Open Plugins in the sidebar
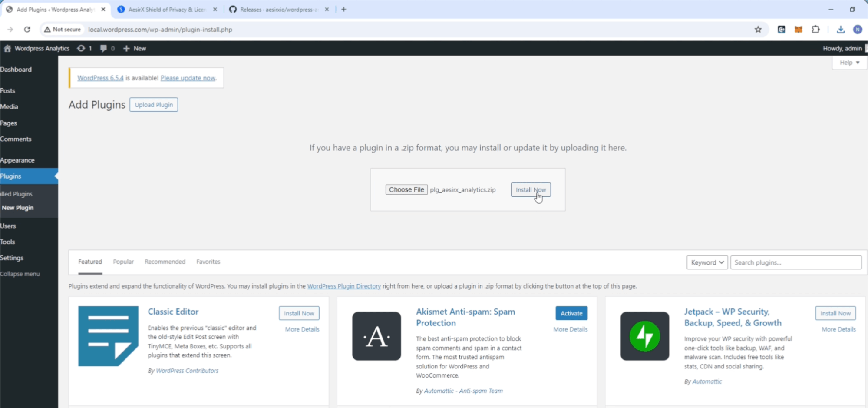 point(29,176)
